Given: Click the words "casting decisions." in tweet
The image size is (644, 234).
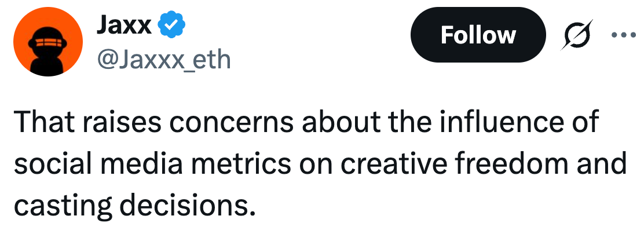Looking at the screenshot, I should point(134,206).
